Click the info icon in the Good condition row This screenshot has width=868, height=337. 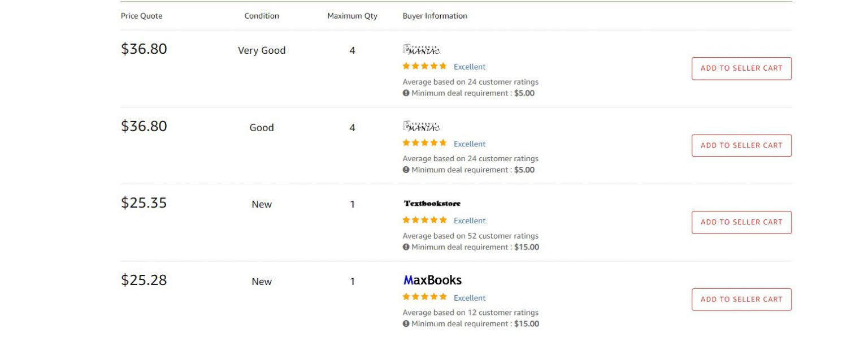[406, 170]
